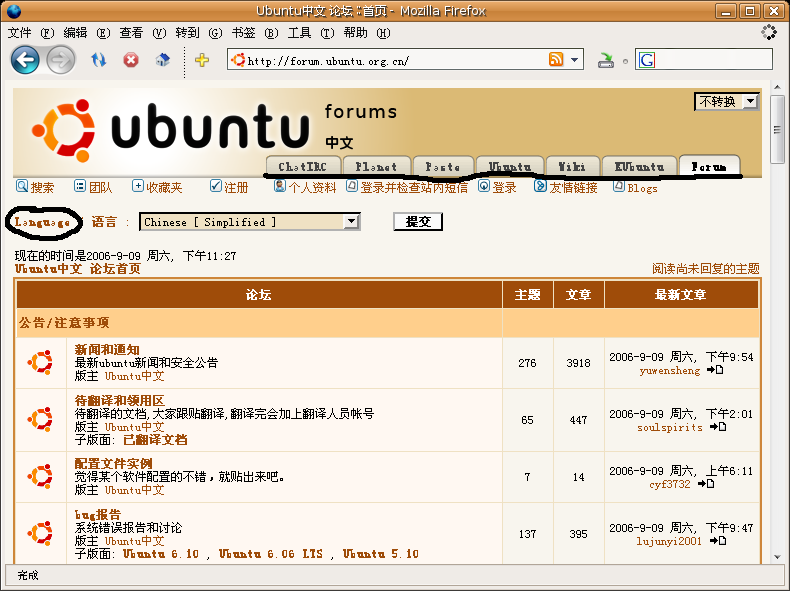Click the forum icon beside 待翻译和领用区
This screenshot has height=591, width=790.
point(40,419)
